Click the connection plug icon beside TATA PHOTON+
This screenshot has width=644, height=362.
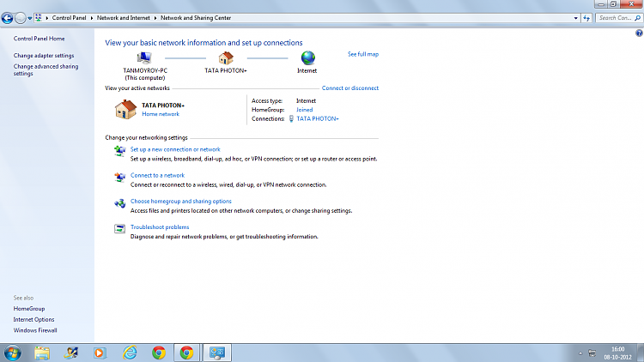point(291,118)
